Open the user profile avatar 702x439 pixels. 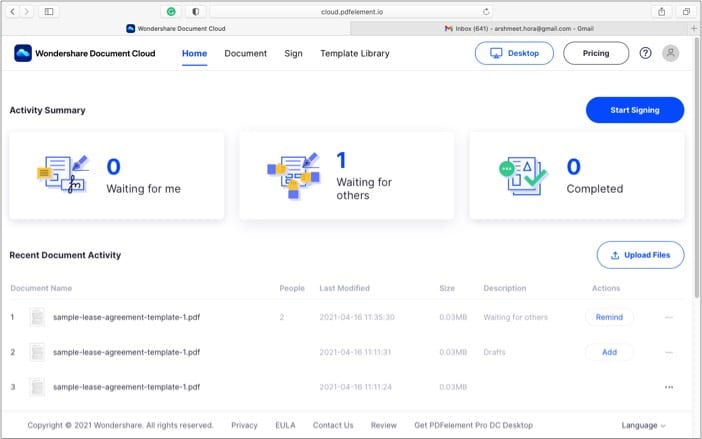pos(670,53)
